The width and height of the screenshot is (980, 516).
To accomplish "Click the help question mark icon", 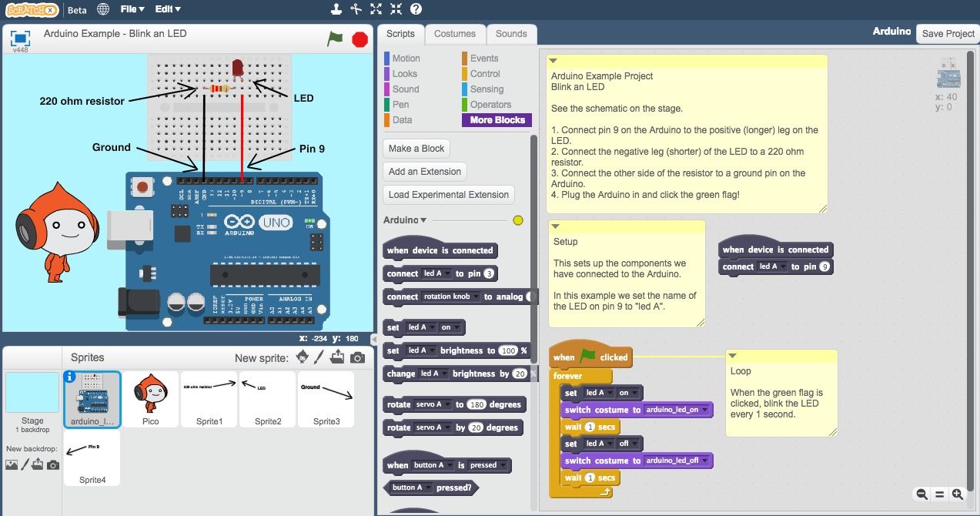I will [x=416, y=9].
